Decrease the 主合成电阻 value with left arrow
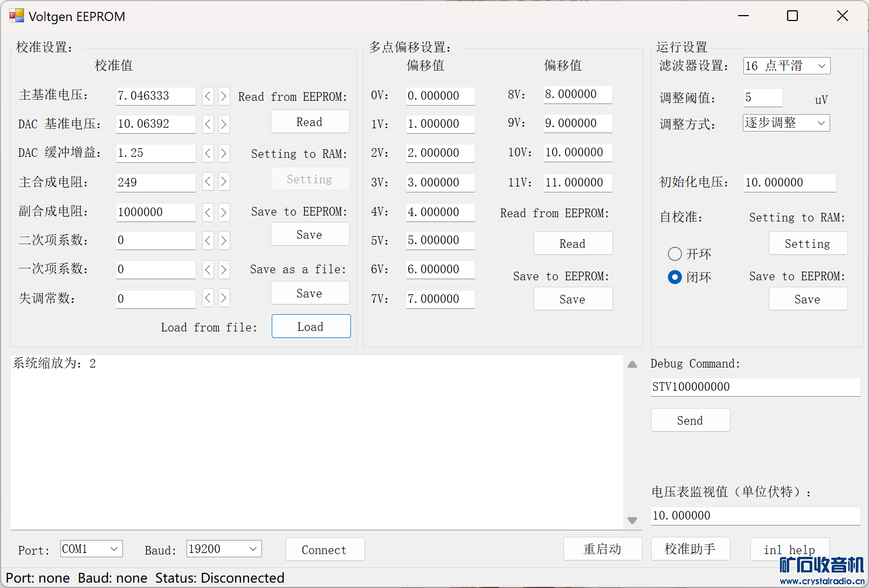This screenshot has width=869, height=588. (208, 182)
